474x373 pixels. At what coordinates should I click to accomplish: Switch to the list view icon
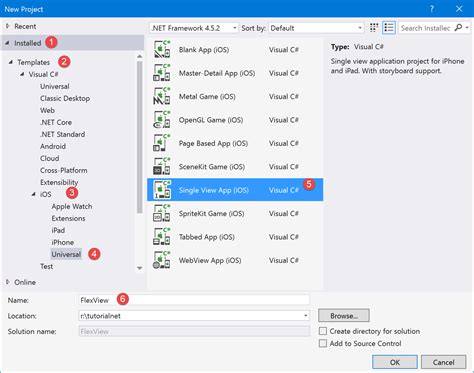tap(389, 28)
